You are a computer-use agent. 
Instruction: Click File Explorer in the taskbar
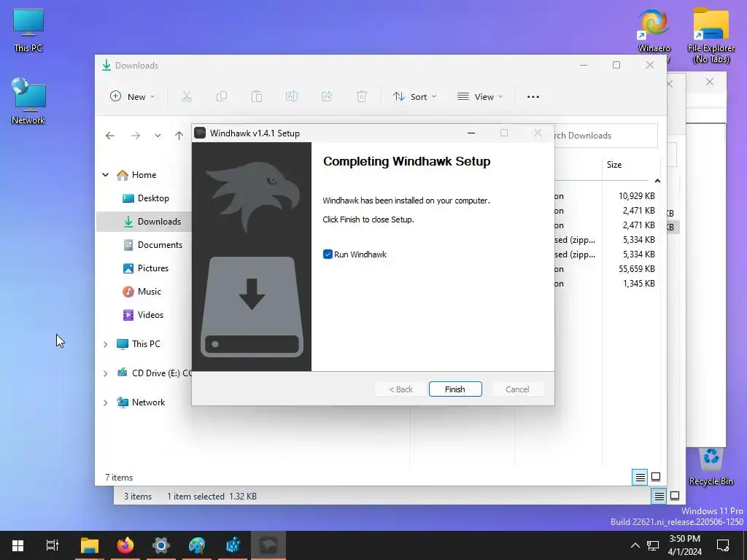pos(90,545)
